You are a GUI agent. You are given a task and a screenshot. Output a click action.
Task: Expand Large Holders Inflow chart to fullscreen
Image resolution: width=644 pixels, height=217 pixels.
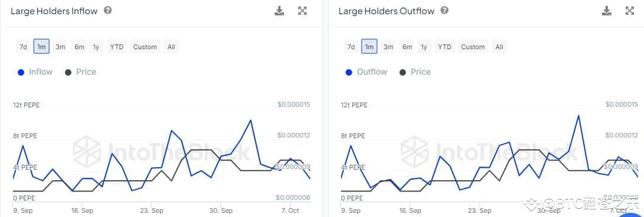pos(302,11)
